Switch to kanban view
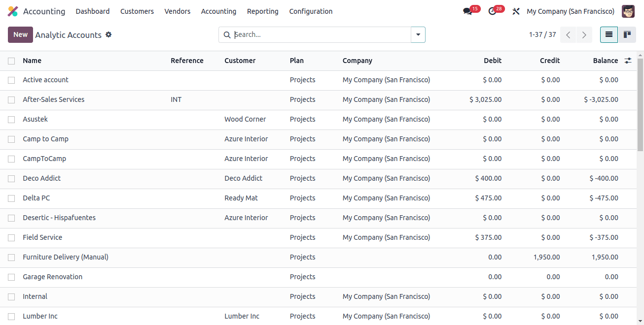 point(627,34)
